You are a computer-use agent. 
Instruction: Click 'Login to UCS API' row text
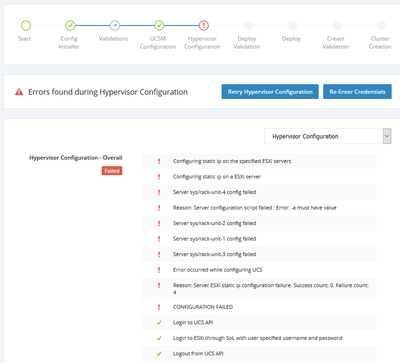[193, 322]
